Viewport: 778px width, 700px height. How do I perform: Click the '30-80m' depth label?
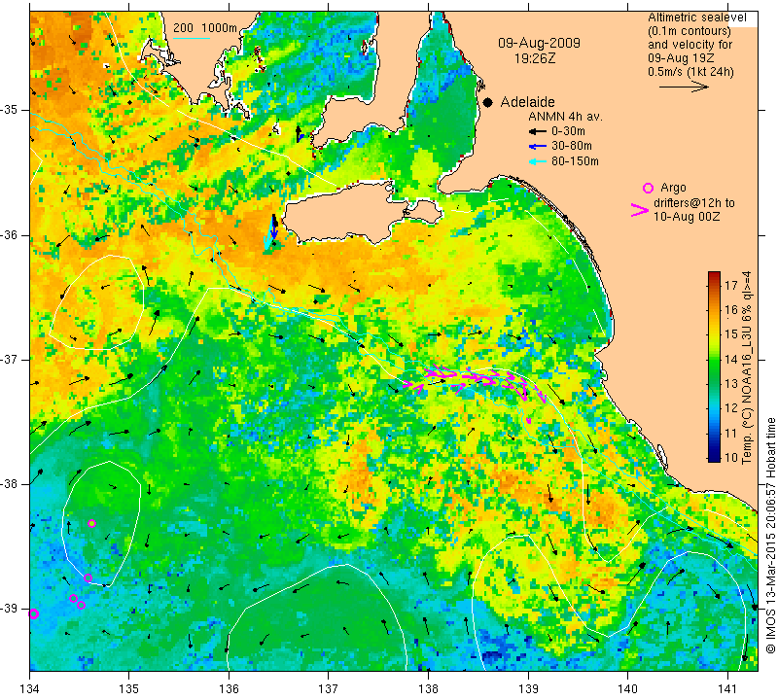pos(572,146)
